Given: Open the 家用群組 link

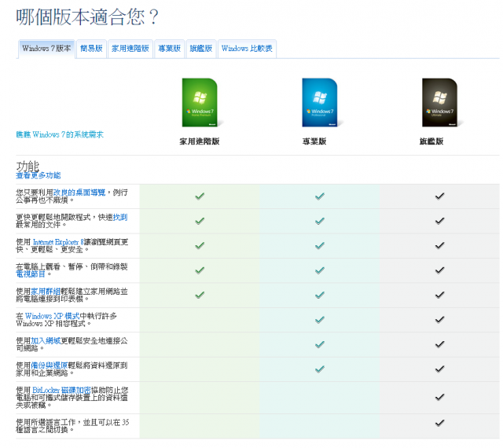Looking at the screenshot, I should coord(46,292).
